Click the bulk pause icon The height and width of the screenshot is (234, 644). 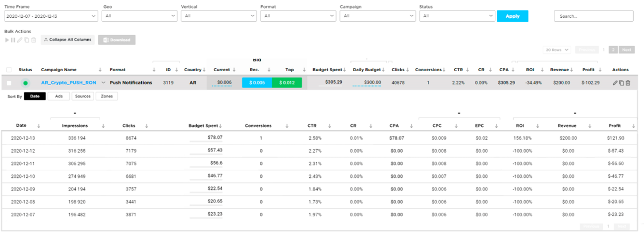point(14,40)
